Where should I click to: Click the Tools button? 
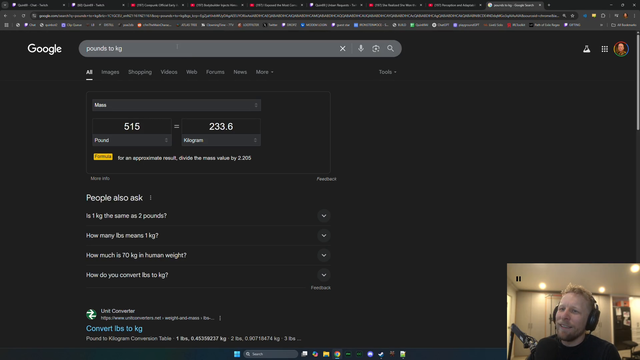pyautogui.click(x=387, y=72)
